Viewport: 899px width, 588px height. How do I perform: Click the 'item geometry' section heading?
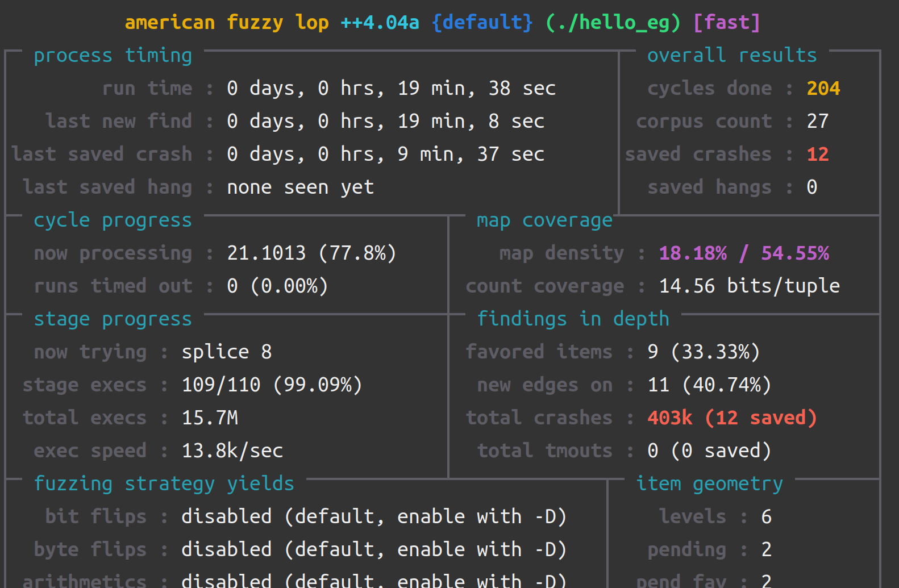[710, 484]
